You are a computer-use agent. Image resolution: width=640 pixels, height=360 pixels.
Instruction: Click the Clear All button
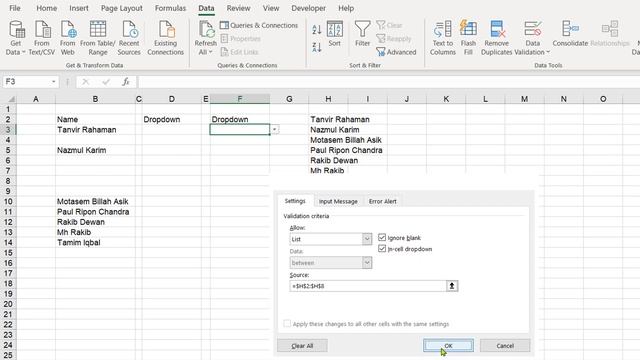point(302,345)
